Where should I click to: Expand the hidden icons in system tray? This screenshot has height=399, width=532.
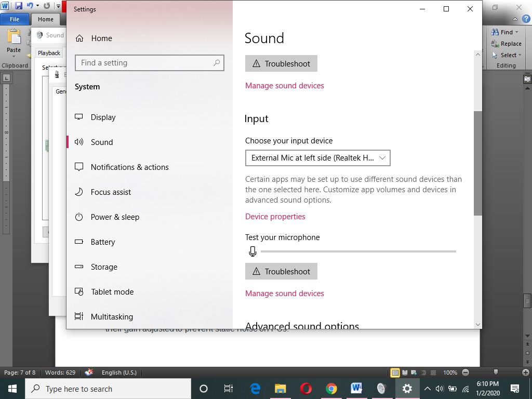(x=427, y=388)
